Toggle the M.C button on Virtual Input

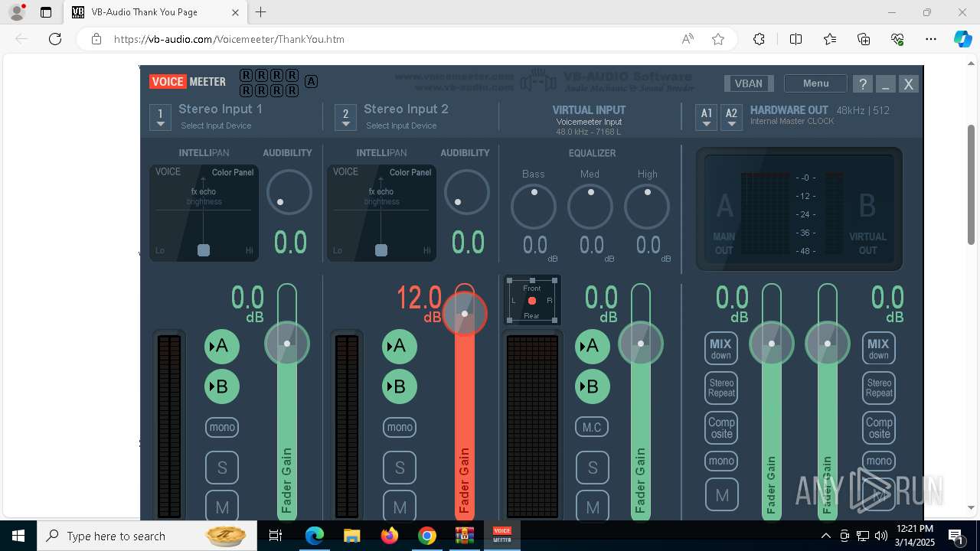(592, 427)
